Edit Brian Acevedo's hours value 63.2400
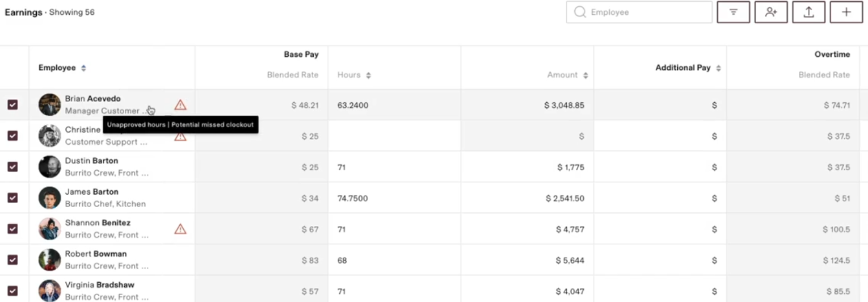The width and height of the screenshot is (868, 302). [x=353, y=105]
